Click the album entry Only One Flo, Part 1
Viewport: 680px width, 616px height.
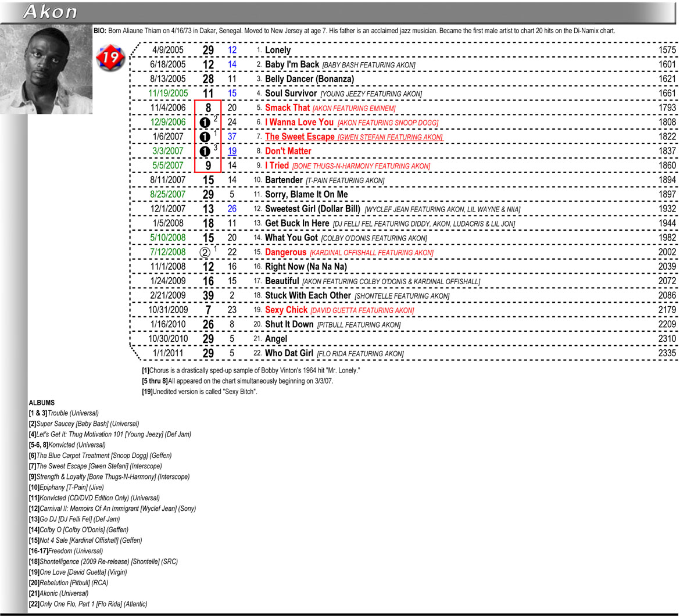(x=88, y=604)
